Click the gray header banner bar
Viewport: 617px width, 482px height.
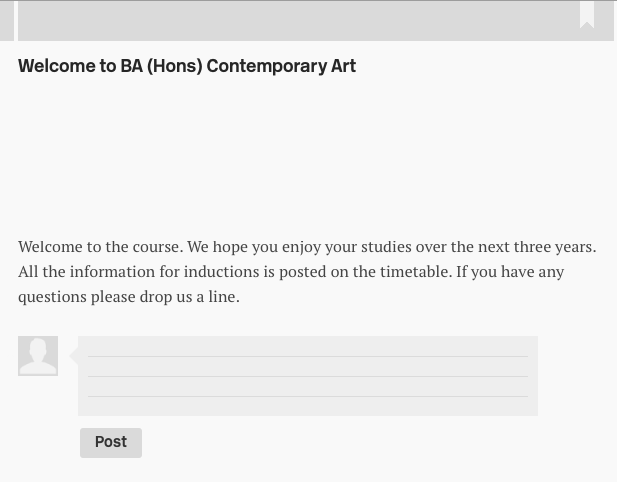pos(316,20)
